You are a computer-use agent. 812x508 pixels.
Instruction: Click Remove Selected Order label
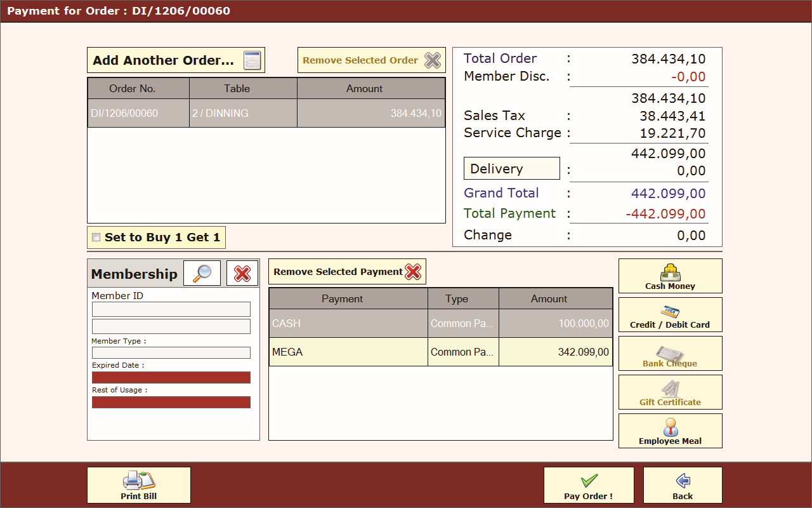360,60
